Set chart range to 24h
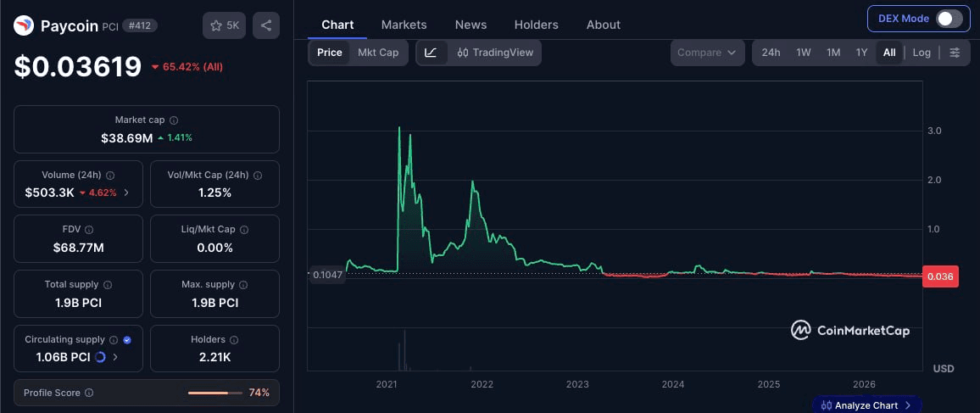This screenshot has width=980, height=413. click(x=771, y=53)
